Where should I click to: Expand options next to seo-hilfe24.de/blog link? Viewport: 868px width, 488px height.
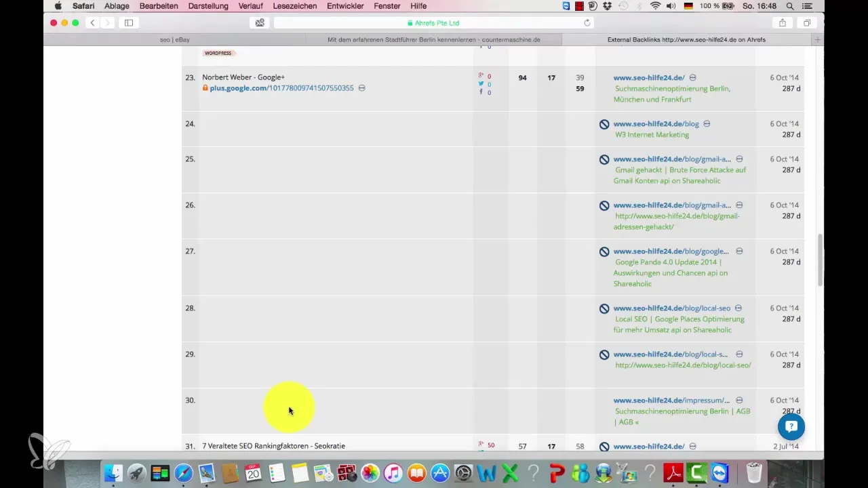click(x=707, y=124)
